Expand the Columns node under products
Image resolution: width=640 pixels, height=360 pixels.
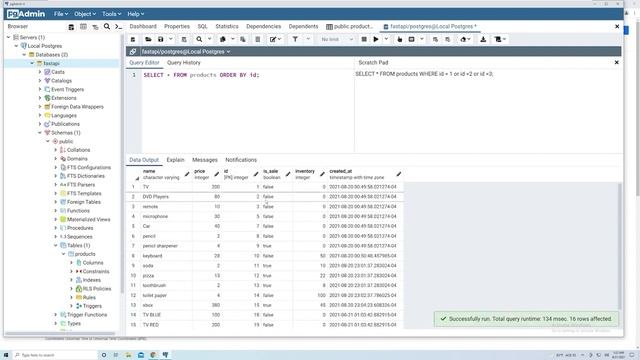[72, 263]
